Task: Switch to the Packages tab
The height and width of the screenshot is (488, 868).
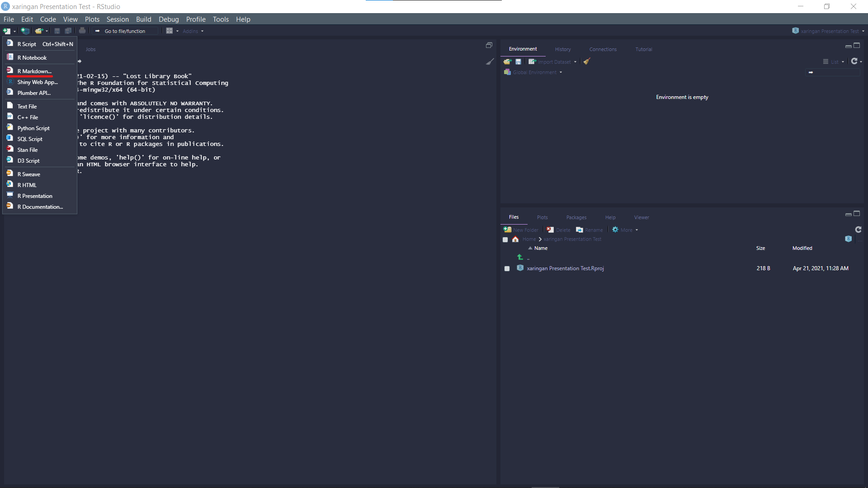Action: tap(576, 217)
